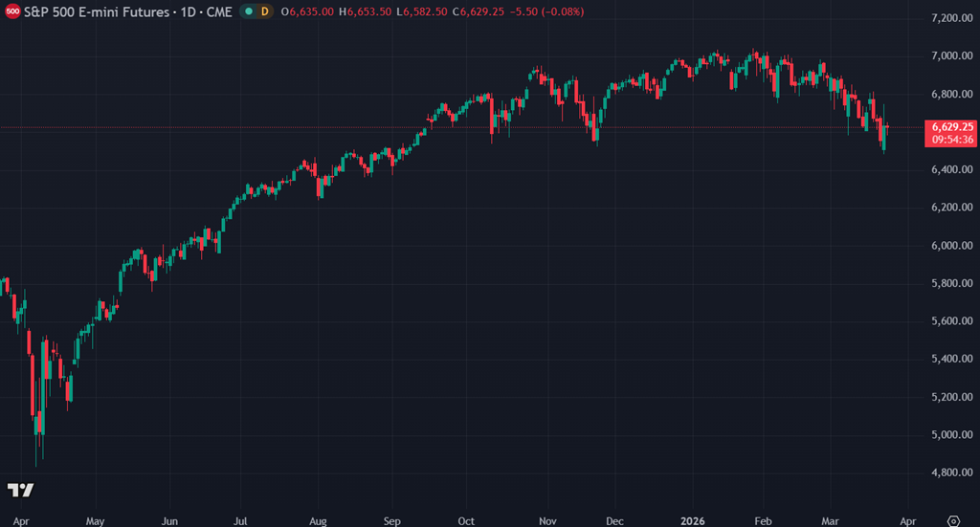The image size is (980, 527).
Task: Click the 6,000.00 price axis label
Action: [951, 246]
